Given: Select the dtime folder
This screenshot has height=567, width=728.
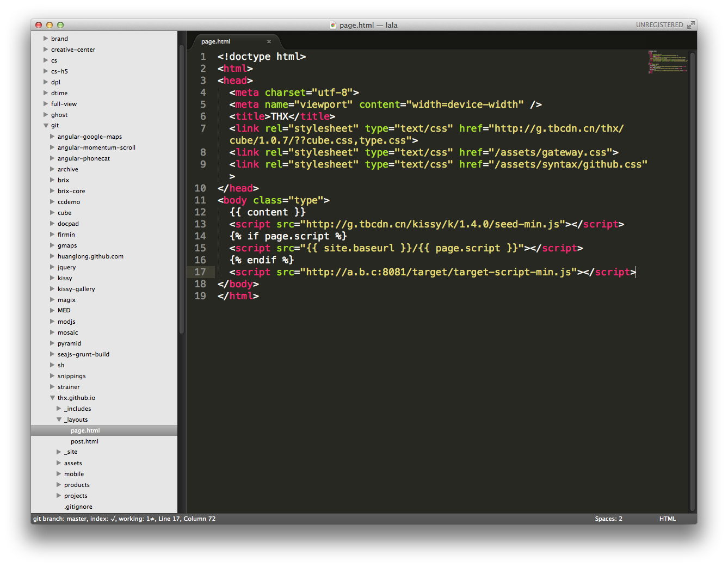Looking at the screenshot, I should pyautogui.click(x=59, y=93).
